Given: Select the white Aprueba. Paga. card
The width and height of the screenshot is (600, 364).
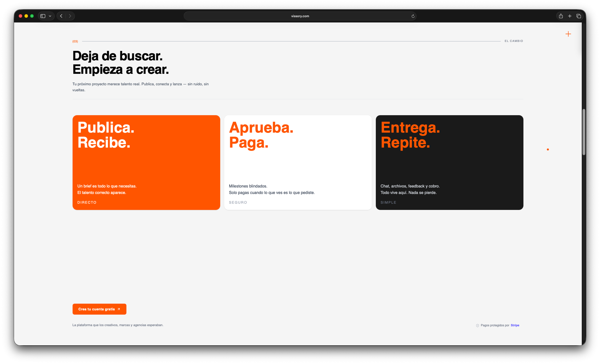Looking at the screenshot, I should (298, 163).
